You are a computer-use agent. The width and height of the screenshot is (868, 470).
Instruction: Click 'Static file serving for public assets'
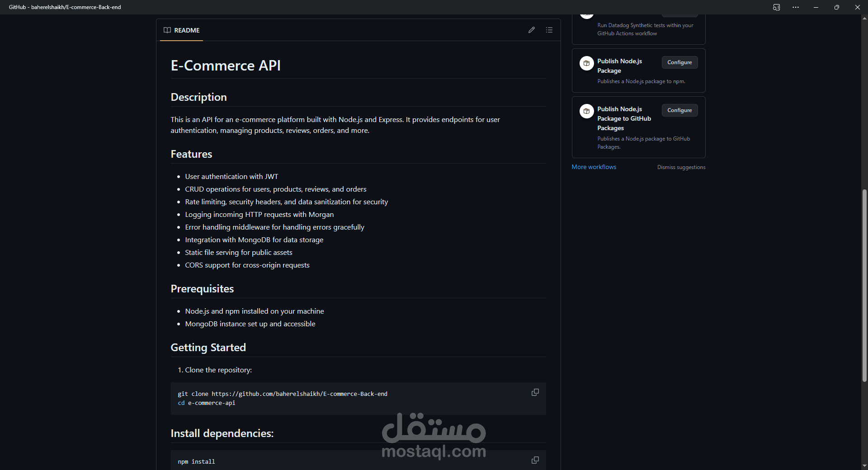coord(239,253)
